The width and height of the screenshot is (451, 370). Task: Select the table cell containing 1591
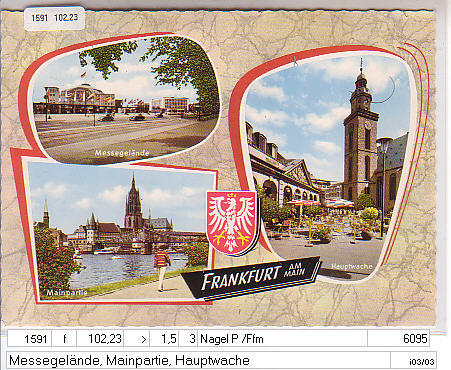[30, 339]
